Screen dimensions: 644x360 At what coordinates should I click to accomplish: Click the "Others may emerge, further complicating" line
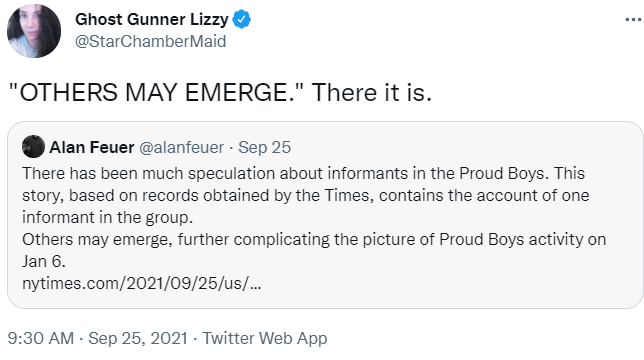pyautogui.click(x=176, y=239)
